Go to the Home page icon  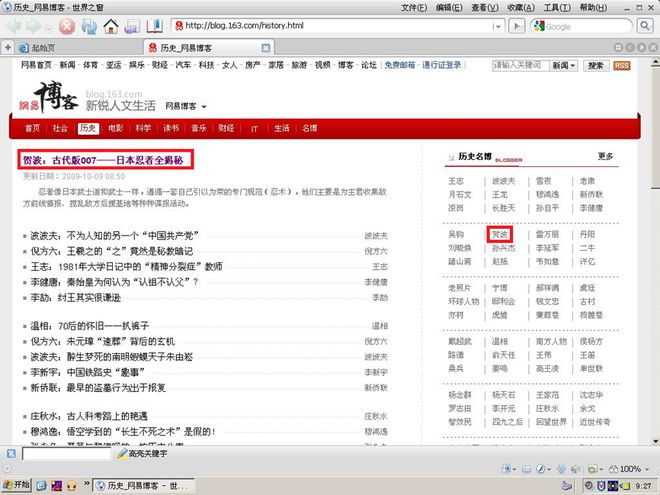pyautogui.click(x=111, y=27)
